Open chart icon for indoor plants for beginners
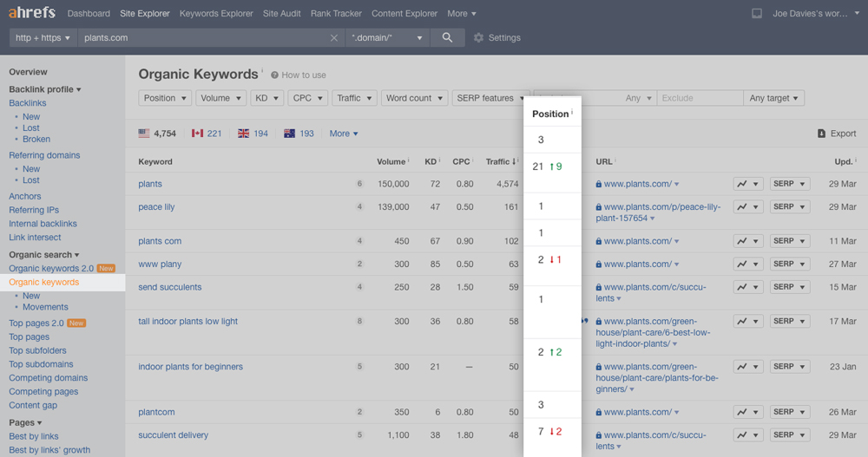This screenshot has width=868, height=457. point(748,367)
